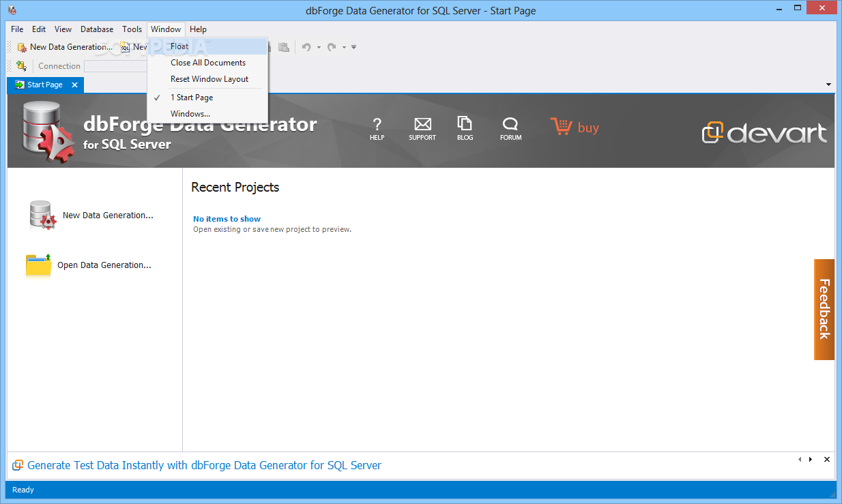Viewport: 842px width, 504px height.
Task: Switch to the Start Page tab
Action: pyautogui.click(x=45, y=85)
